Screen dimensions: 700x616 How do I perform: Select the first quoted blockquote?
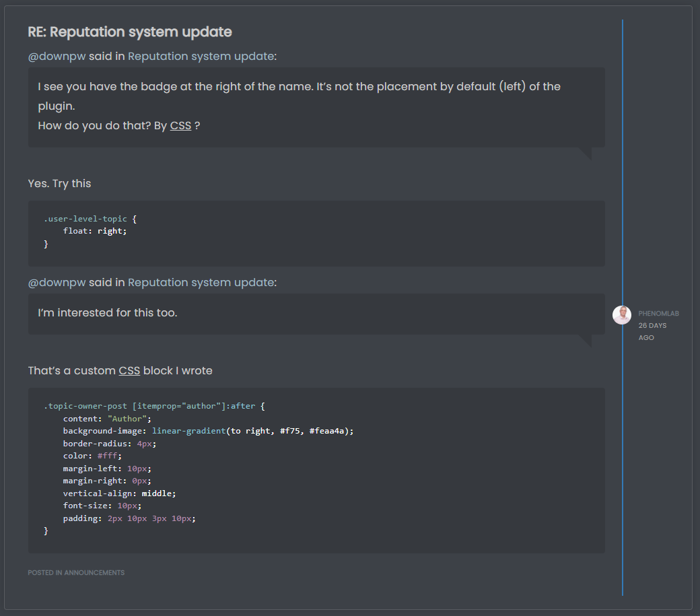(x=316, y=106)
